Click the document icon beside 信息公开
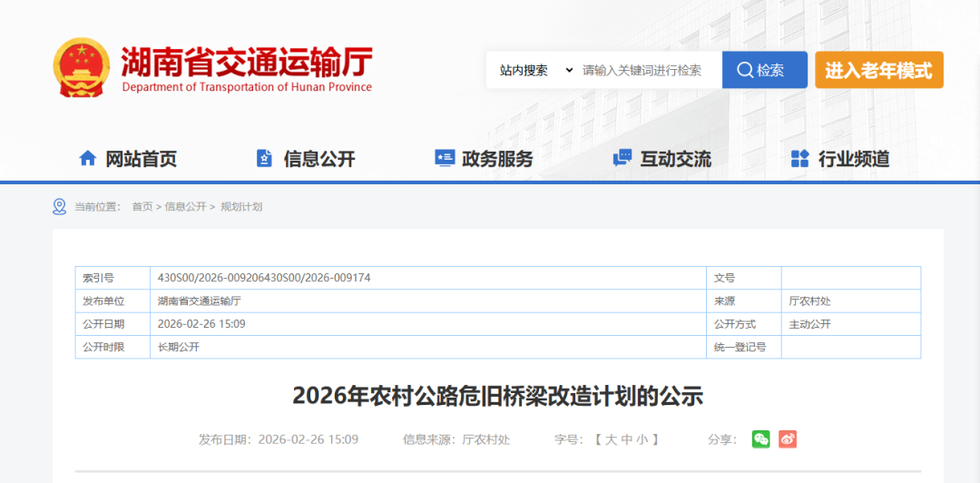980x483 pixels. pyautogui.click(x=264, y=159)
